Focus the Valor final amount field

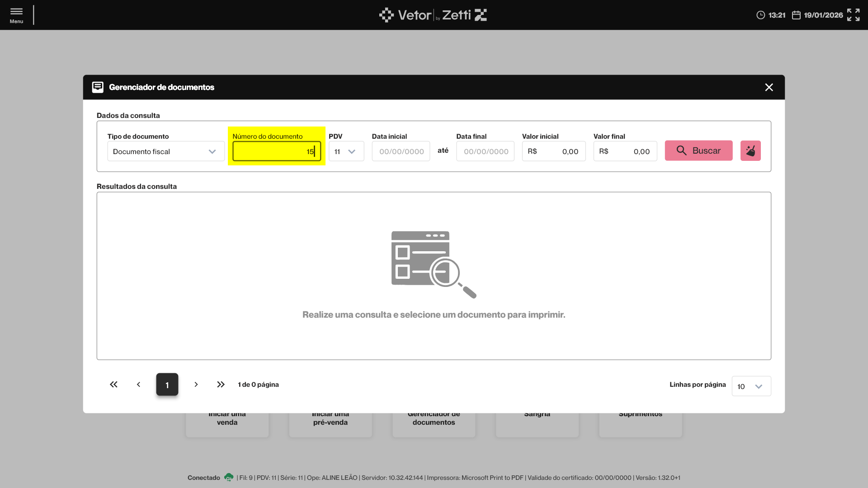pyautogui.click(x=625, y=151)
